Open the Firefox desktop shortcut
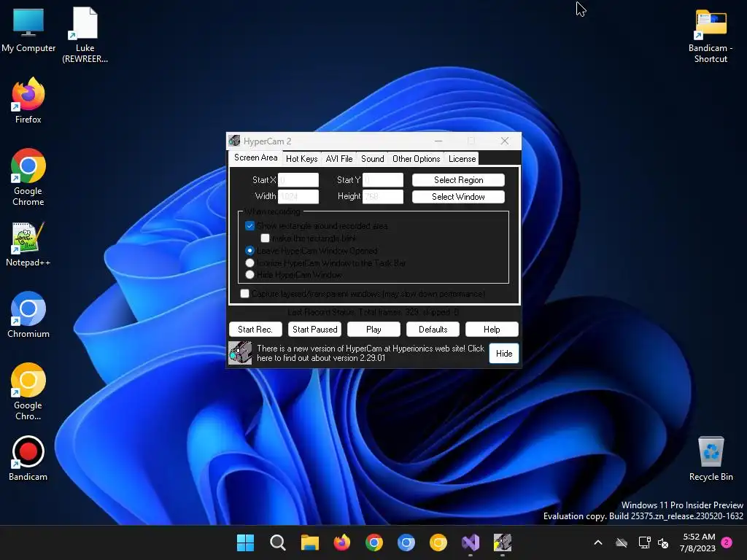Image resolution: width=747 pixels, height=560 pixels. (28, 101)
